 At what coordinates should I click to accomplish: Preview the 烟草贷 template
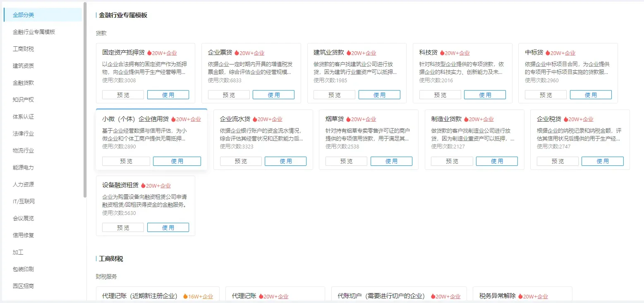pos(346,161)
